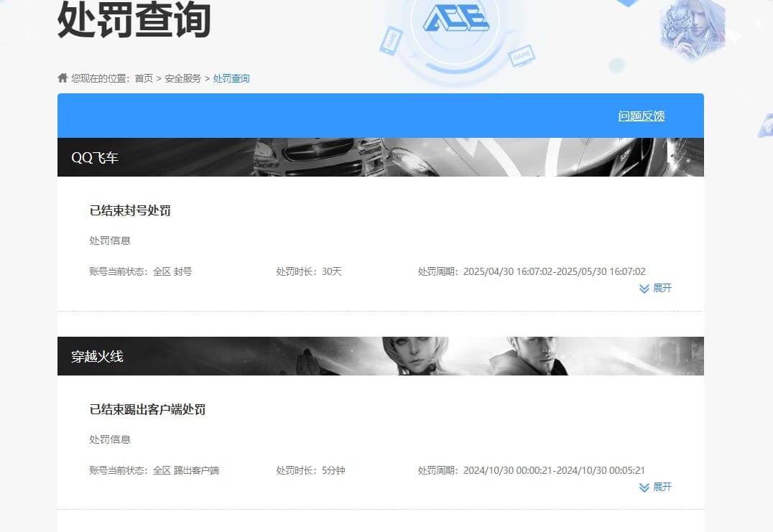
Task: Click 处罚信息 label under 穿越火线
Action: tap(110, 439)
